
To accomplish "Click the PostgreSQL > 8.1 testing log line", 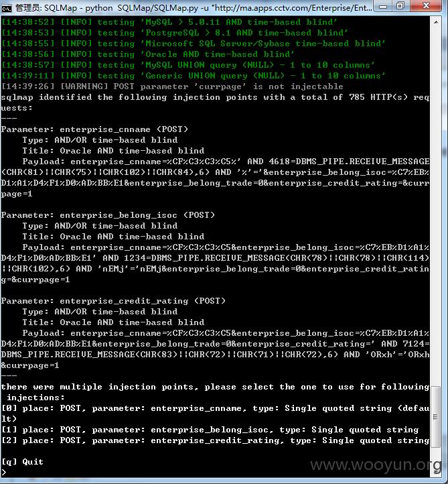I will pyautogui.click(x=175, y=33).
